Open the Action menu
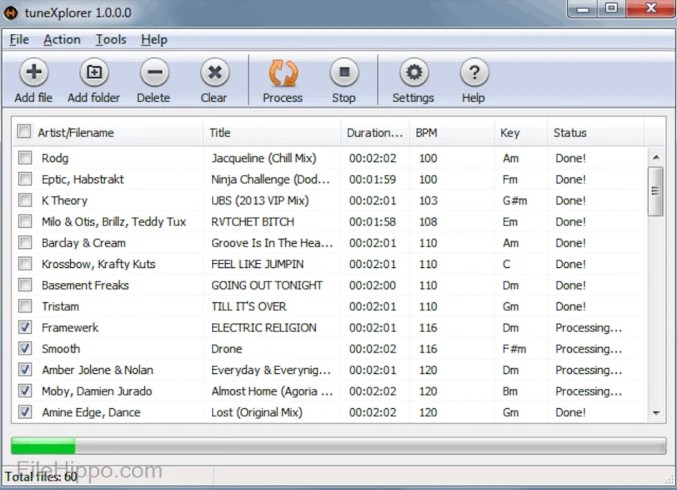Viewport: 677px width, 490px height. pyautogui.click(x=62, y=40)
